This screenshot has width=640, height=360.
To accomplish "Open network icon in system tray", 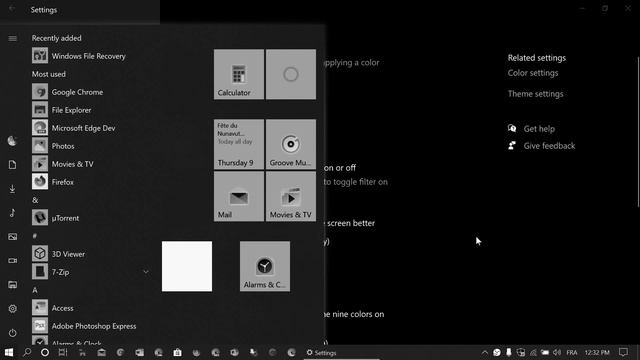I will pos(533,352).
